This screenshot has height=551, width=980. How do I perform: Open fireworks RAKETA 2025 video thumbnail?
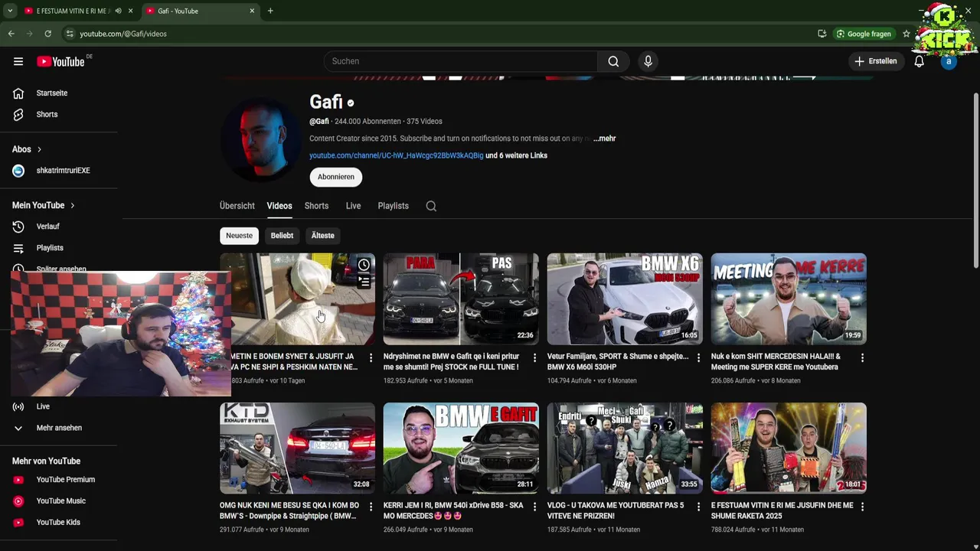pos(789,448)
